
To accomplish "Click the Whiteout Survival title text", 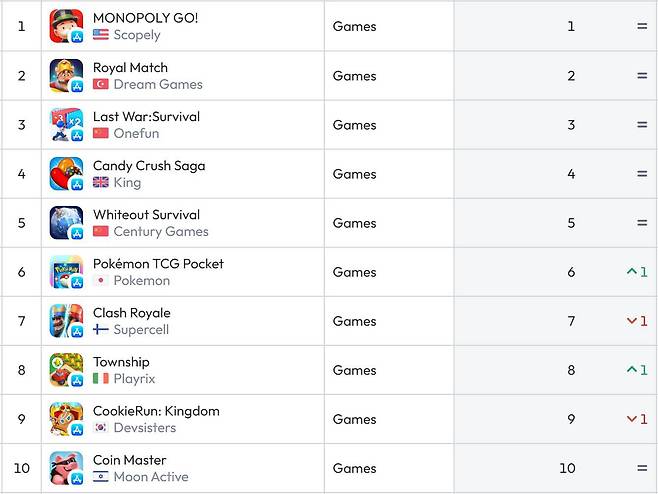I will (146, 215).
